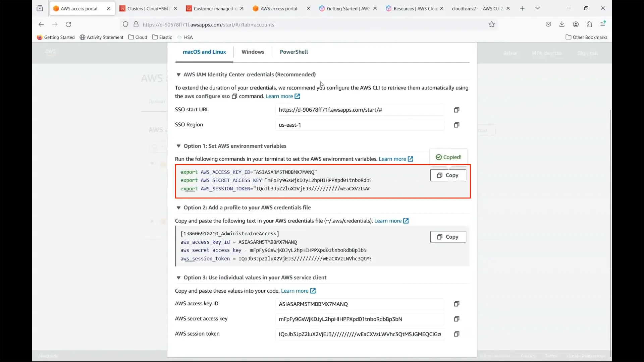
Task: Copy the 'aws configure sso' command inline
Action: 234,97
